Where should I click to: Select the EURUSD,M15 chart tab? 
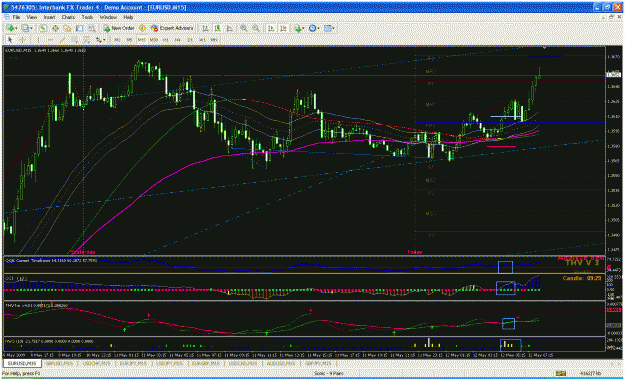click(21, 363)
